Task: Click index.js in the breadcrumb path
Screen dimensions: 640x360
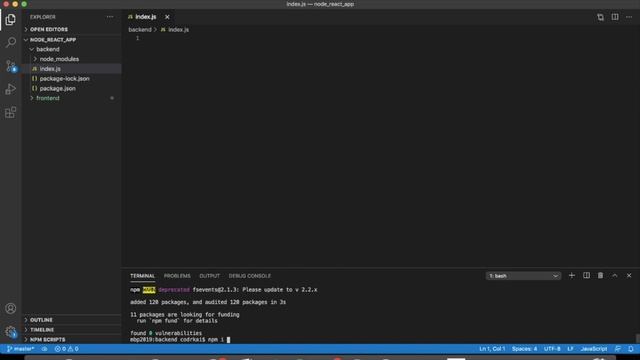Action: (x=178, y=29)
